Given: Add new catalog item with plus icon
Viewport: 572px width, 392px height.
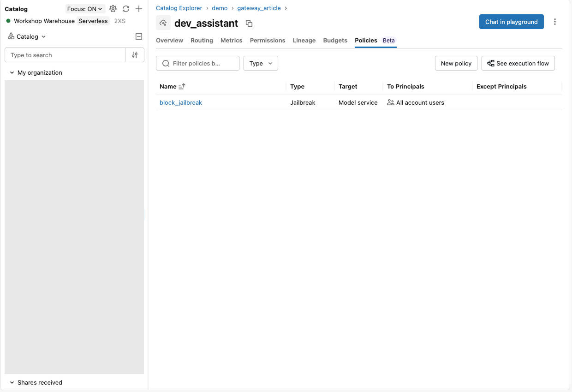Looking at the screenshot, I should coord(139,9).
